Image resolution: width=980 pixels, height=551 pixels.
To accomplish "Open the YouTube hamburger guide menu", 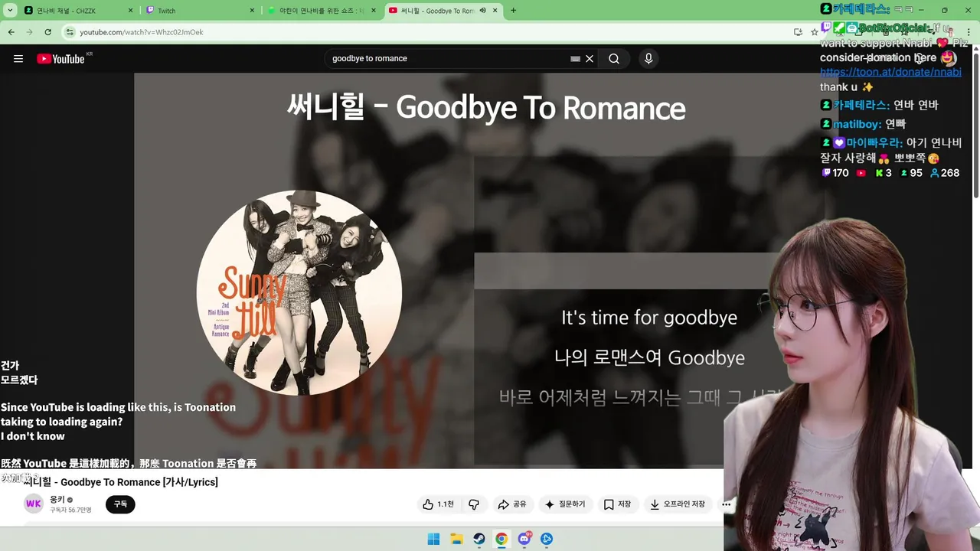I will [x=18, y=59].
